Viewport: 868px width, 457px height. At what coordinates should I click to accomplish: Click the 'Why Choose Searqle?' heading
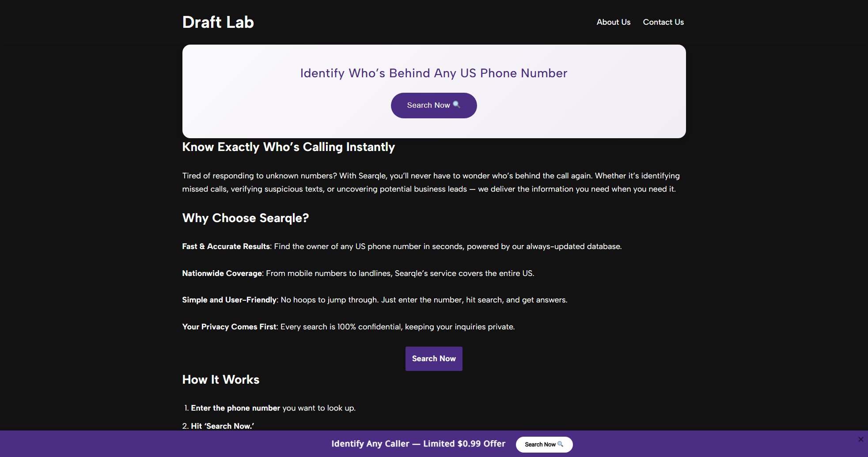[246, 218]
